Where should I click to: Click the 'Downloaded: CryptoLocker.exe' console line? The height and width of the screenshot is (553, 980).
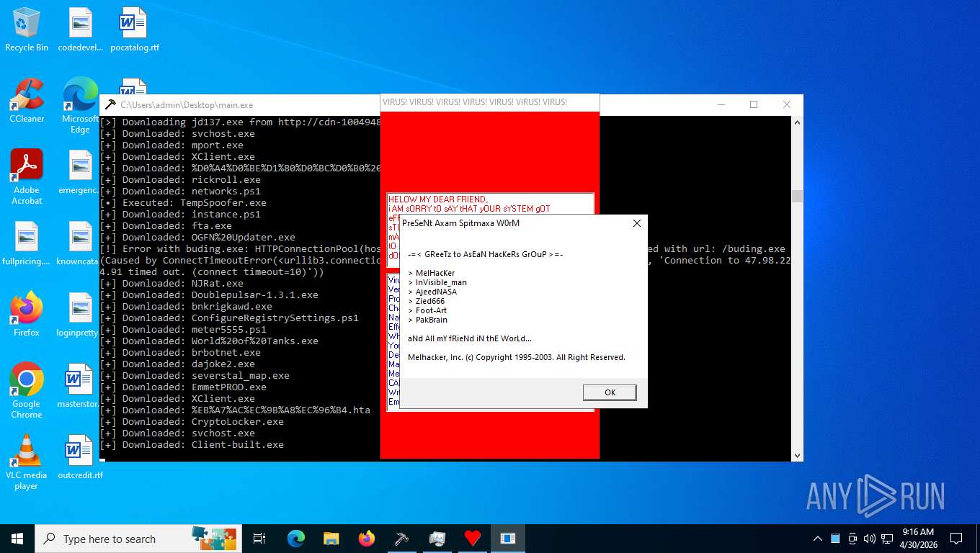(x=192, y=421)
